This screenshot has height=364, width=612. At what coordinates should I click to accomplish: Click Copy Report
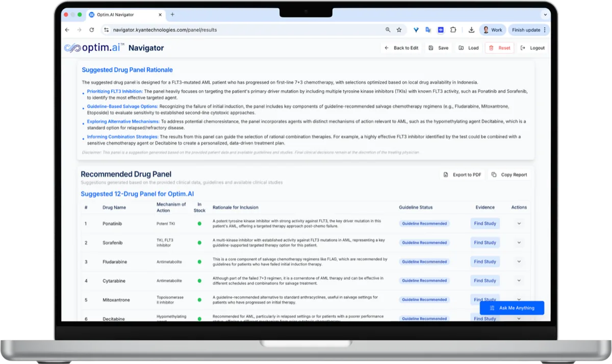coord(509,175)
